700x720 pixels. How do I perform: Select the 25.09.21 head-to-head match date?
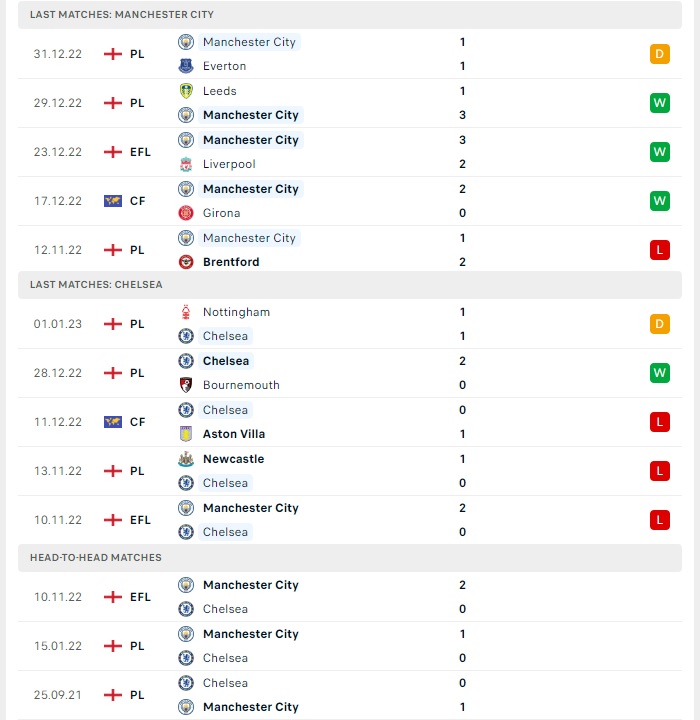point(57,695)
